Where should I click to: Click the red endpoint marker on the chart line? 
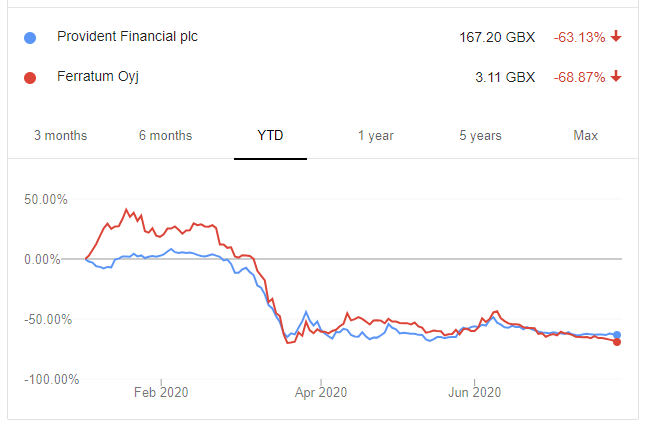pos(617,342)
